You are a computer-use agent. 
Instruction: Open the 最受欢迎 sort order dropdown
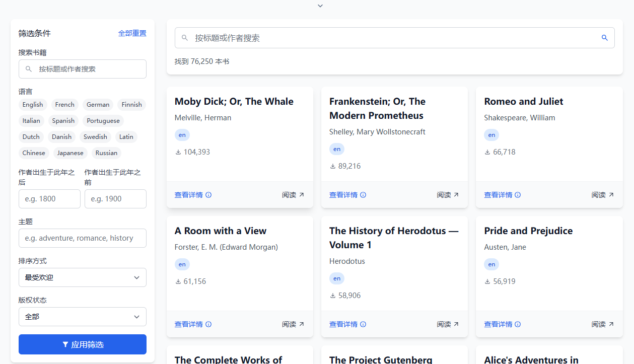[82, 277]
